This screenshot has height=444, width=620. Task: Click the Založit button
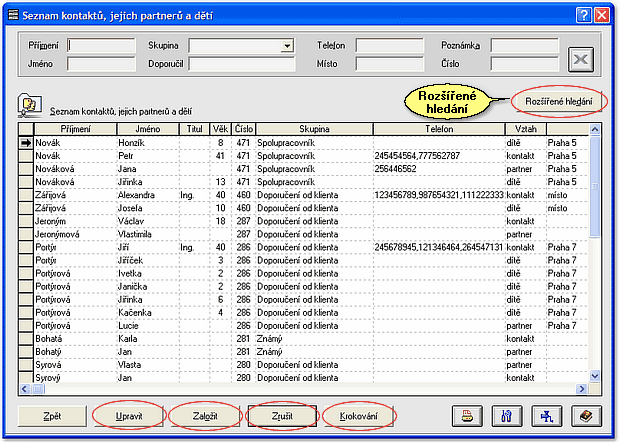(x=205, y=414)
